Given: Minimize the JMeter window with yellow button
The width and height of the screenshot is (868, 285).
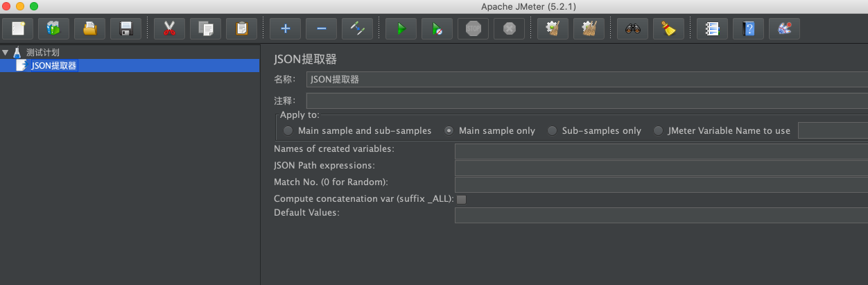Looking at the screenshot, I should pyautogui.click(x=20, y=6).
